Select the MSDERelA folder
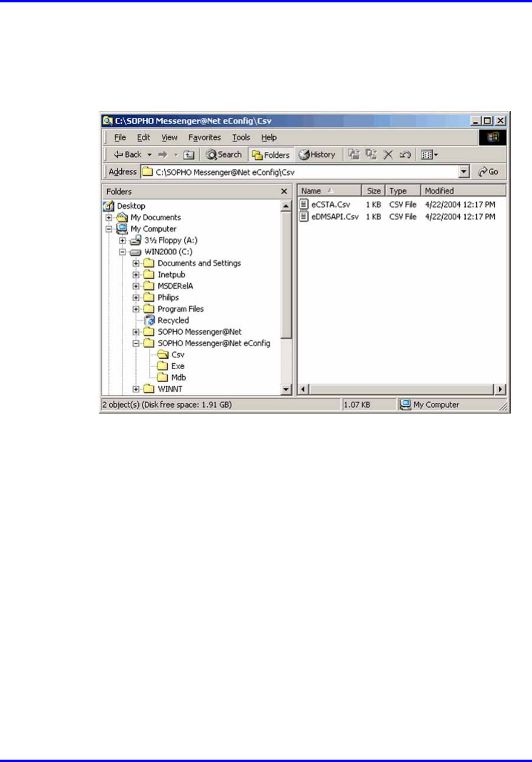The image size is (532, 762). click(x=176, y=286)
